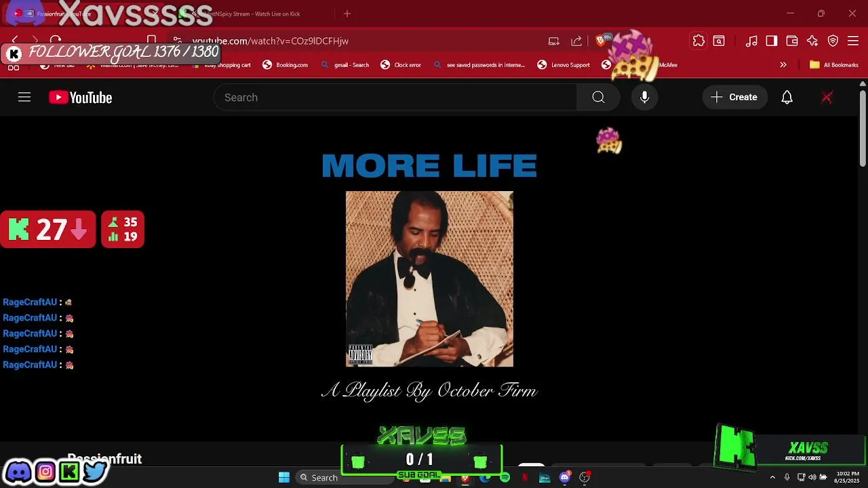This screenshot has height=488, width=868.
Task: Open the Brave main menu
Action: click(853, 41)
